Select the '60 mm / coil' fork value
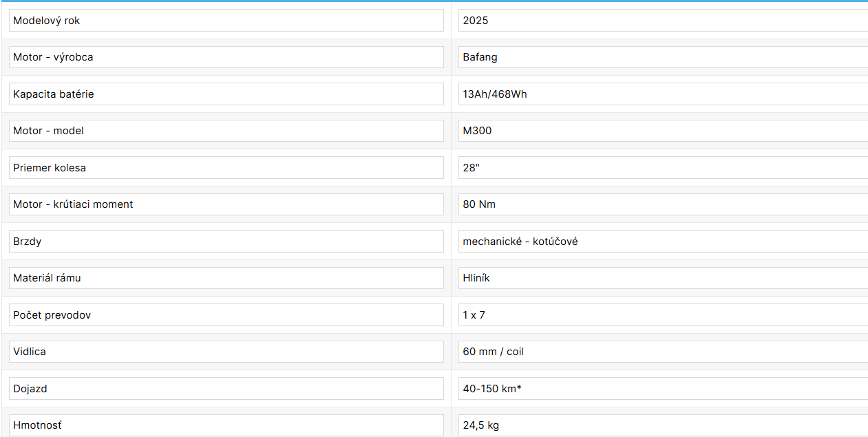 tap(662, 352)
